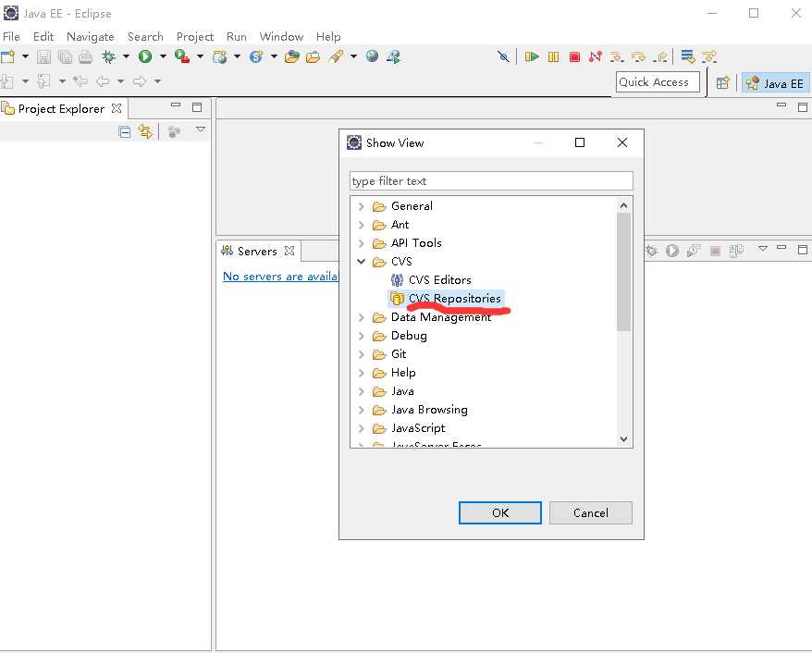812x653 pixels.
Task: Open dropdown arrow next to Debug icon
Action: click(x=126, y=56)
